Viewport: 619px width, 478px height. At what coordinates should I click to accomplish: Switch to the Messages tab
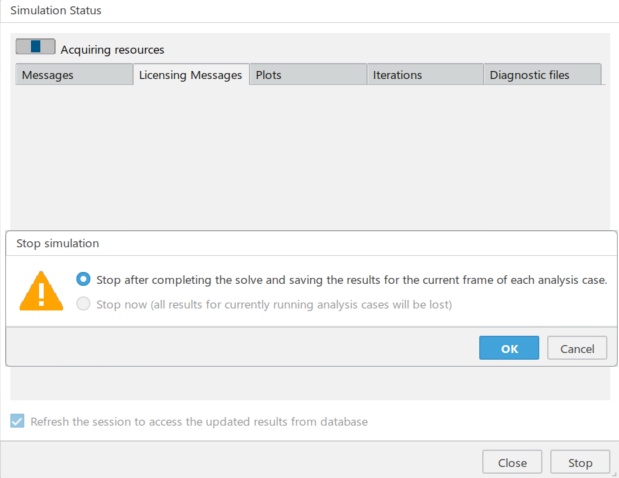[74, 75]
